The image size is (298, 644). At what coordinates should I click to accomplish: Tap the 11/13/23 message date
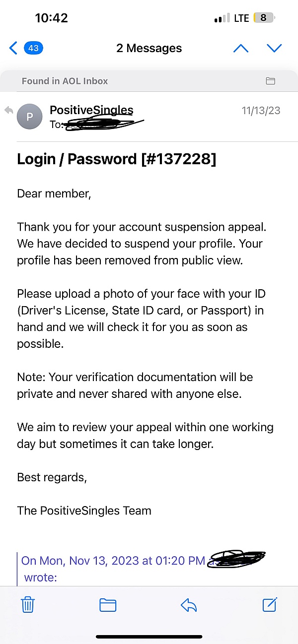[x=261, y=111]
